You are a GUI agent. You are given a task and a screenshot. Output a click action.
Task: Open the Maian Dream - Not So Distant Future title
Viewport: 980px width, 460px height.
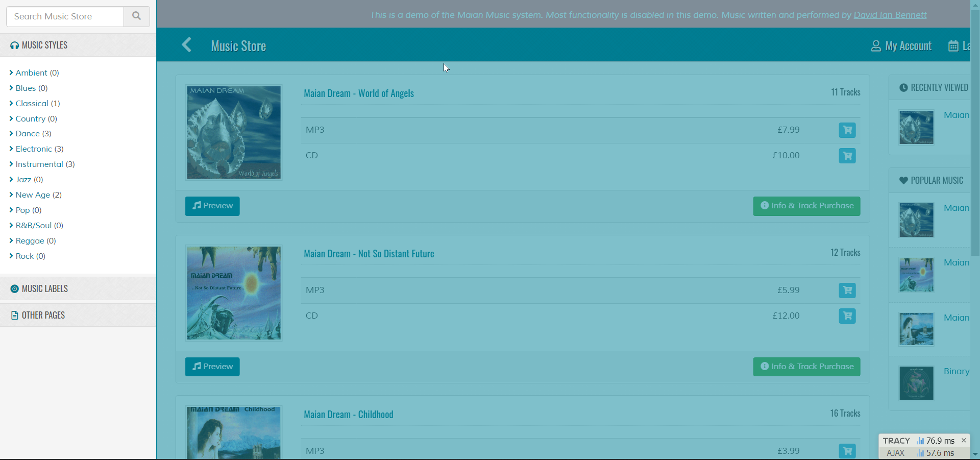pos(369,254)
